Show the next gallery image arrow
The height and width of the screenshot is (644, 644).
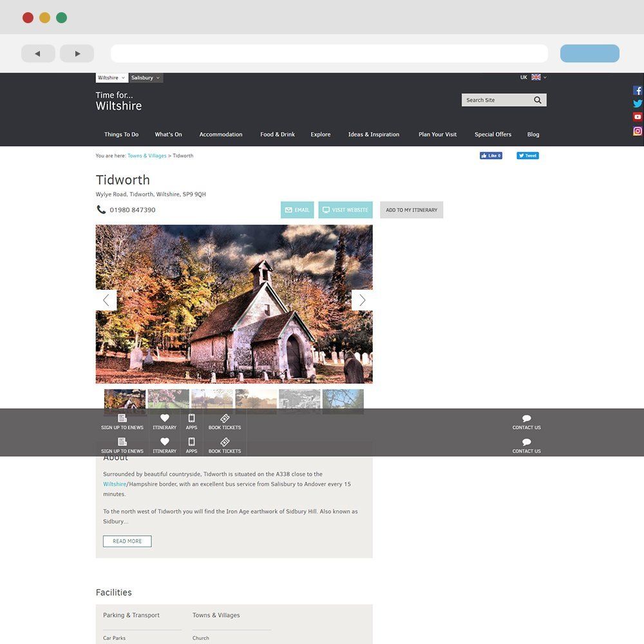pos(362,300)
